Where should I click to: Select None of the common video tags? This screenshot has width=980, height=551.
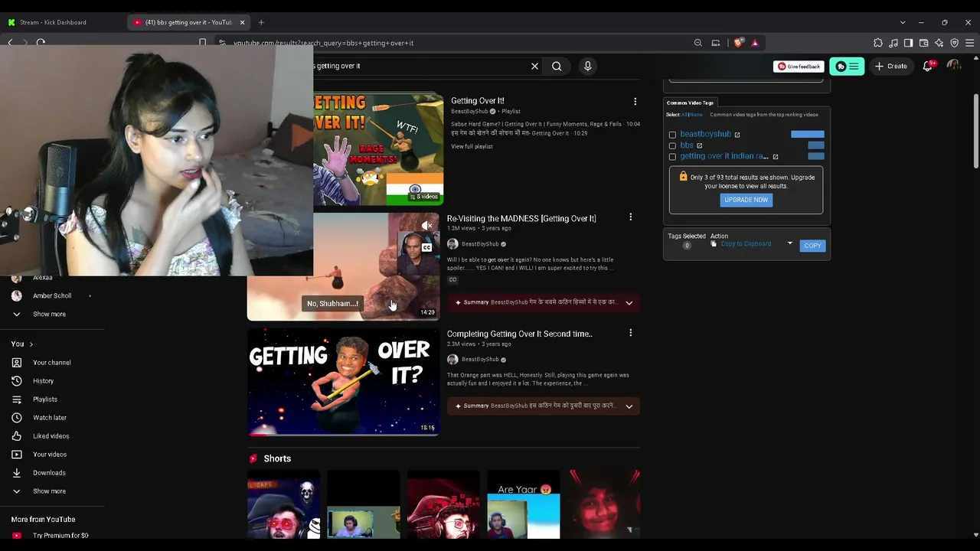[696, 115]
